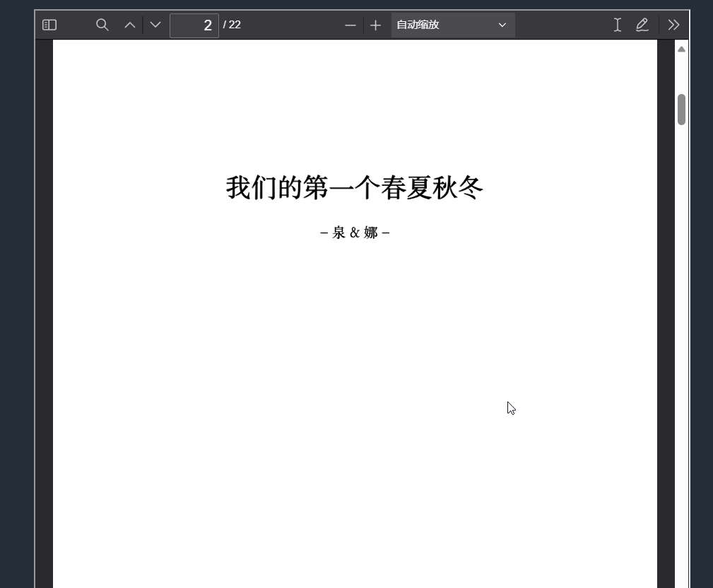The width and height of the screenshot is (713, 588).
Task: Click the zoom out minus icon
Action: (x=350, y=25)
